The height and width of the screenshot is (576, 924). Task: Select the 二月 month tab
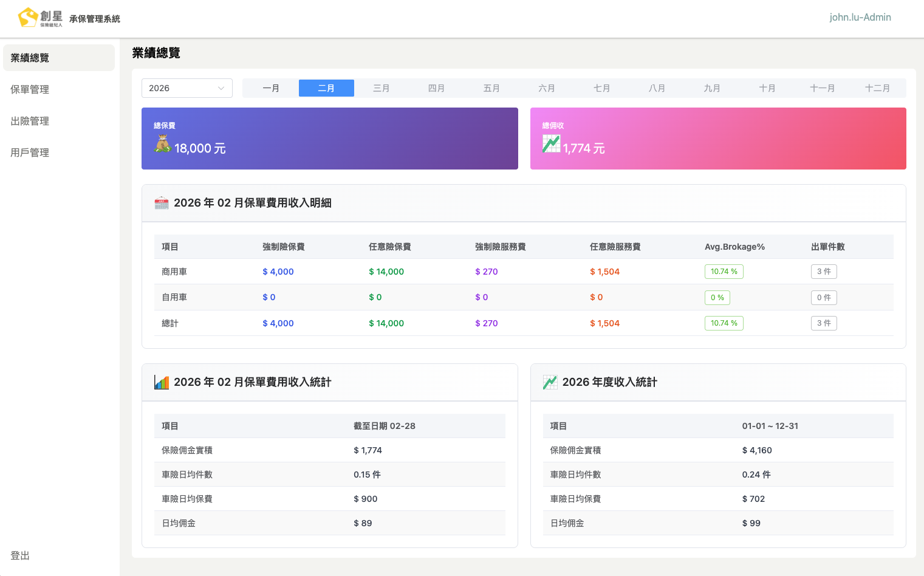point(326,88)
